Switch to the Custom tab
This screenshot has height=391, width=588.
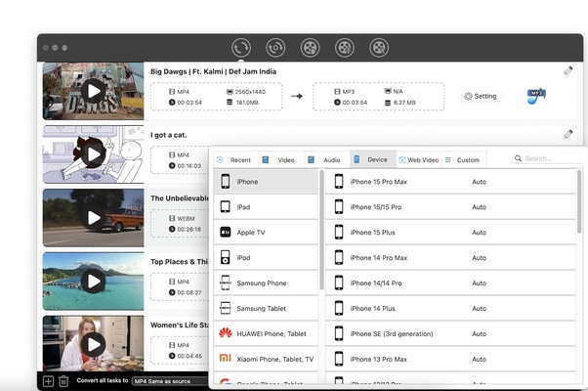[x=464, y=160]
